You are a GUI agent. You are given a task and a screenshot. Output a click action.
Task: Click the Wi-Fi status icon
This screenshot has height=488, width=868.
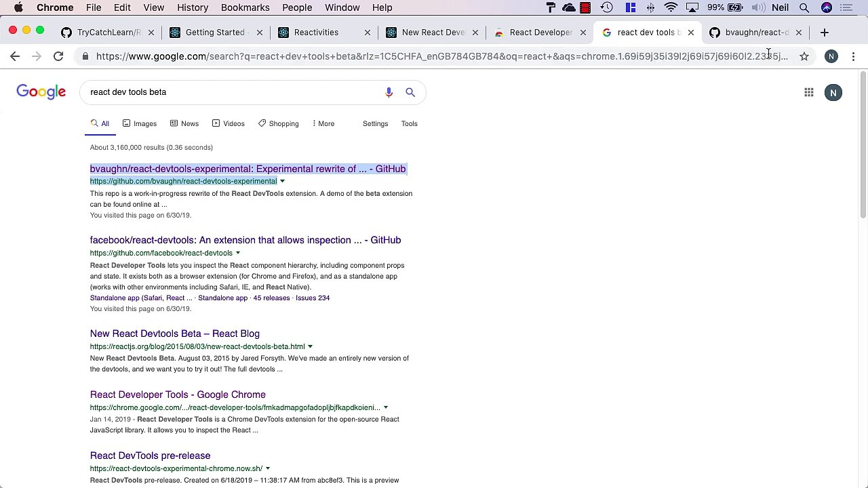pos(671,7)
